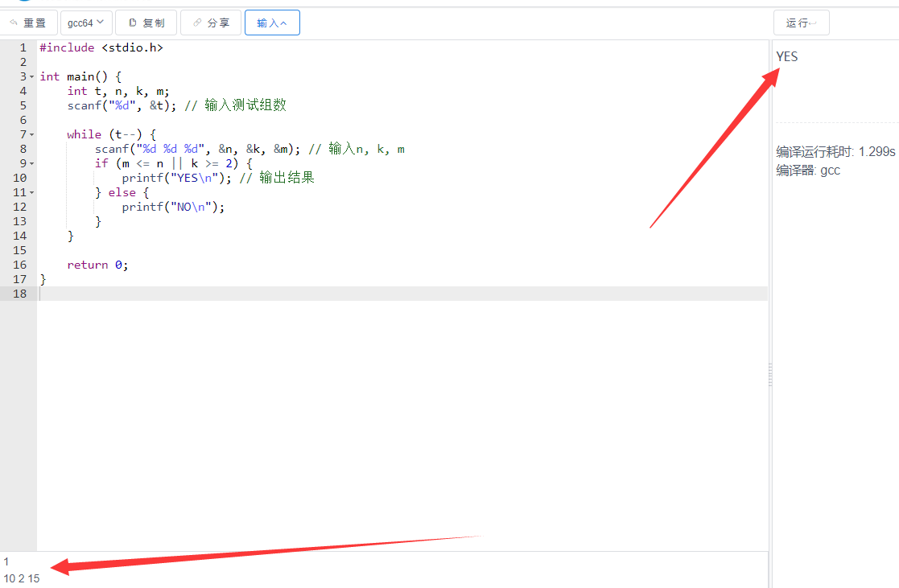
Task: Click the 编译运行耗时: 1.299s text
Action: 835,152
